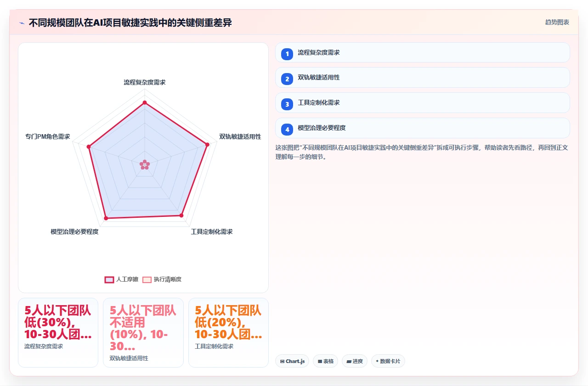Click the trend icon beside the title

click(x=22, y=23)
